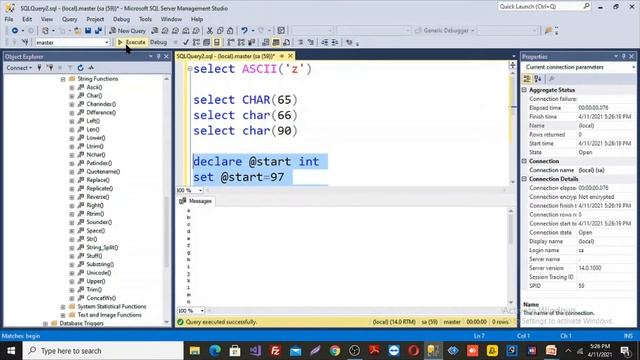Close the SQLQuery2.sql document tab
The width and height of the screenshot is (640, 360).
[290, 56]
